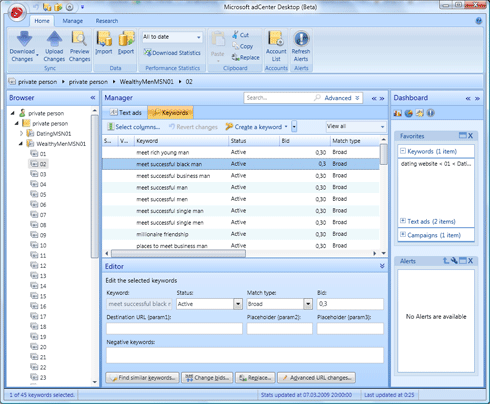Click the first Dashboard chart icon

tap(397, 113)
